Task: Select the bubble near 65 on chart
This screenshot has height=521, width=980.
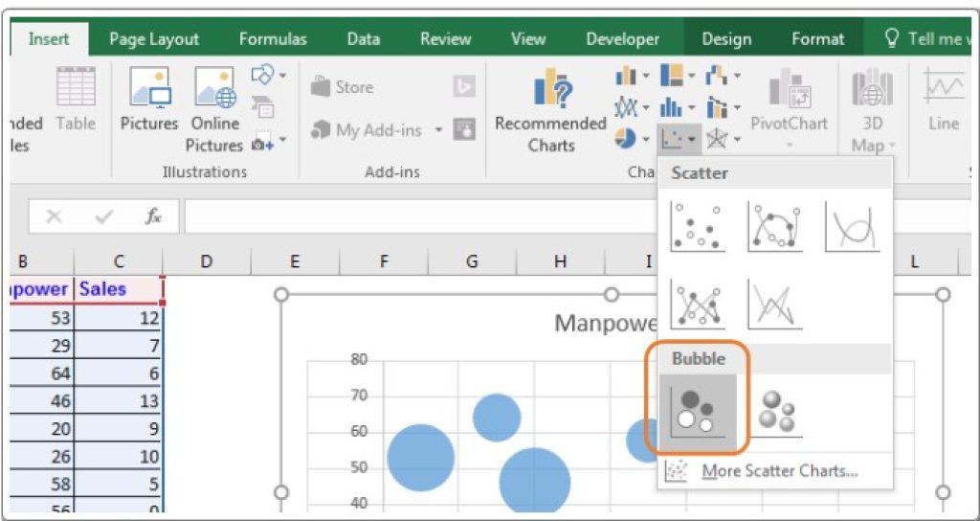Action: pyautogui.click(x=497, y=418)
